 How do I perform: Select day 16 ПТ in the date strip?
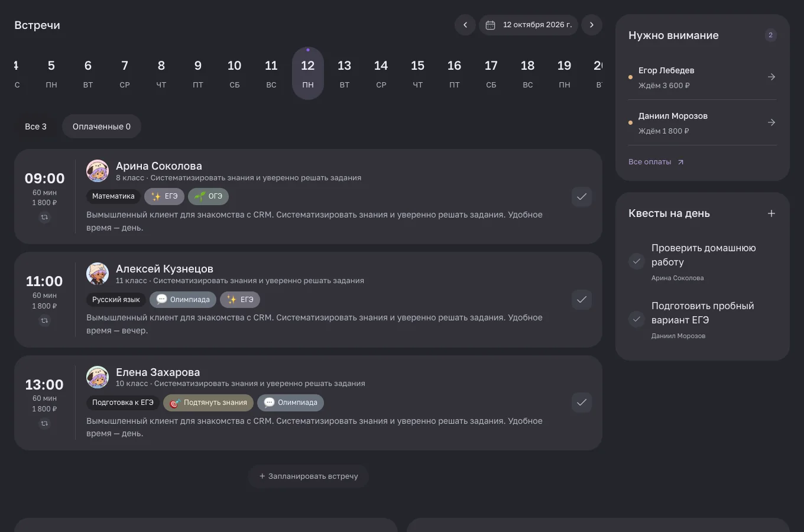click(455, 73)
